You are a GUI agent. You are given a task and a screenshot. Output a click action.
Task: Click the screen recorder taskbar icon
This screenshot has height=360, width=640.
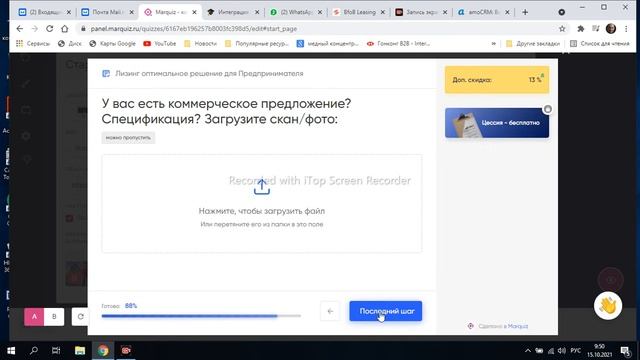pyautogui.click(x=126, y=351)
